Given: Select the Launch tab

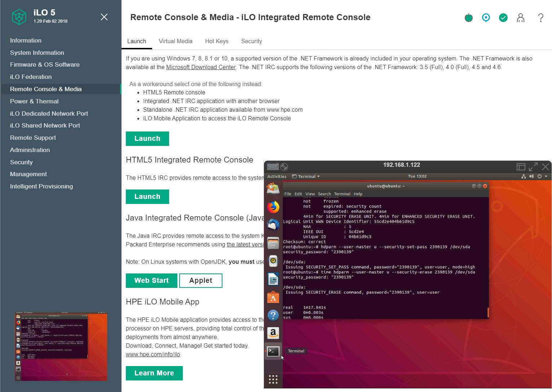Looking at the screenshot, I should click(137, 41).
